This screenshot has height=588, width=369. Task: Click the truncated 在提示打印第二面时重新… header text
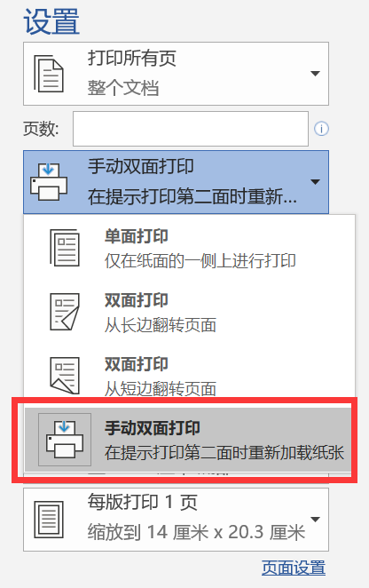pyautogui.click(x=192, y=196)
